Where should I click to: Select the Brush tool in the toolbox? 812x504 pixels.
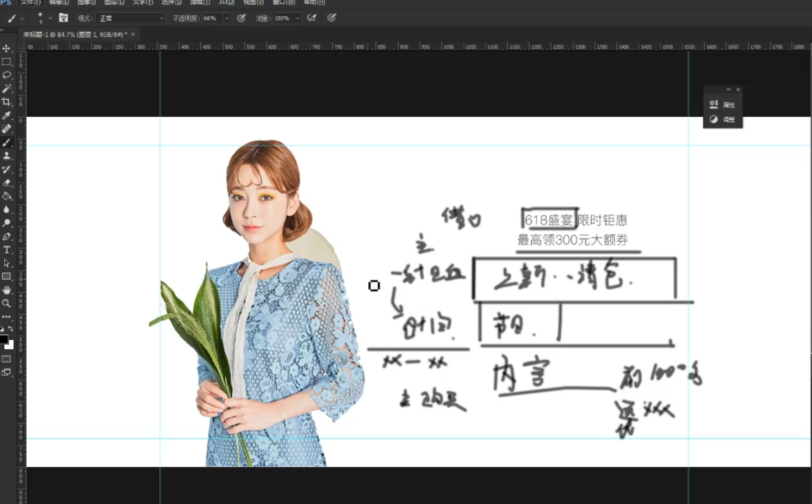click(x=7, y=143)
